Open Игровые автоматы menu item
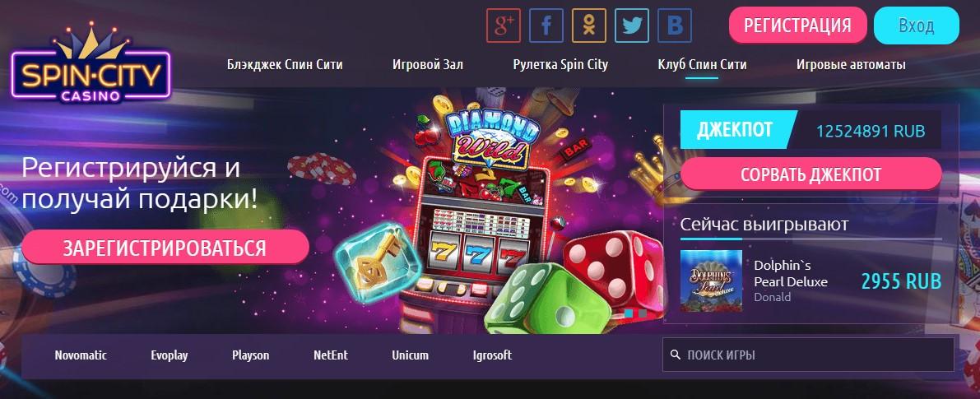This screenshot has width=980, height=399. tap(852, 64)
